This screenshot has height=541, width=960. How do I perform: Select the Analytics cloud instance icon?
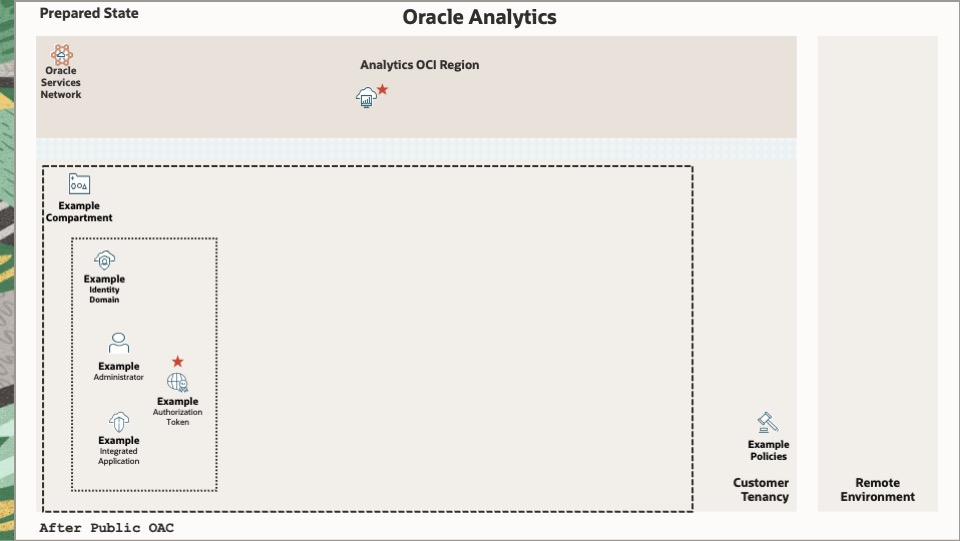[x=367, y=97]
